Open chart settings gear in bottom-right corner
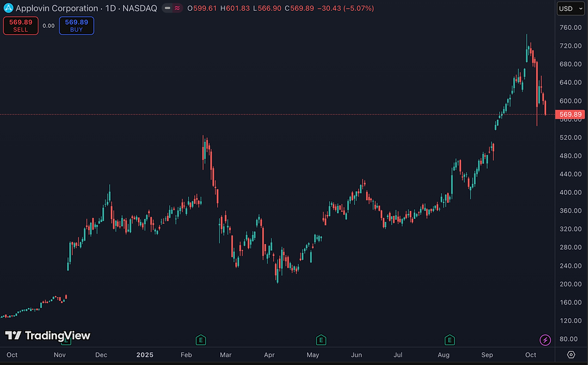Screen dimensions: 588x365 tap(571, 354)
